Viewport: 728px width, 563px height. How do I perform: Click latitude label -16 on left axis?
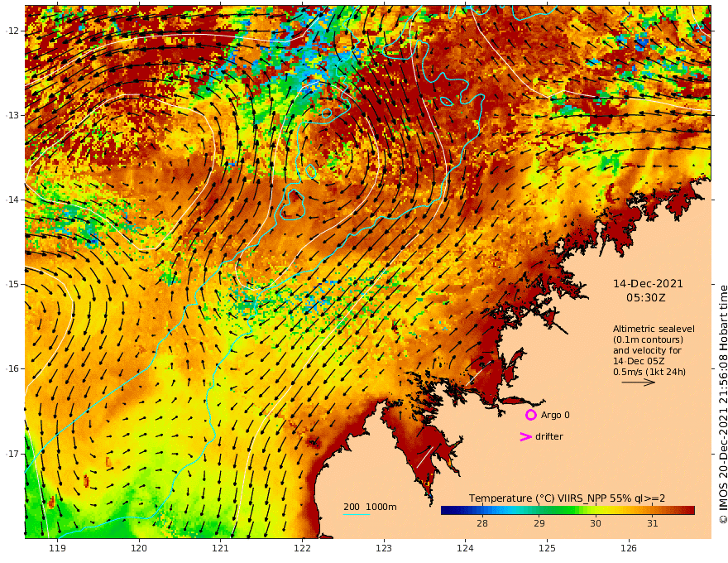13,368
